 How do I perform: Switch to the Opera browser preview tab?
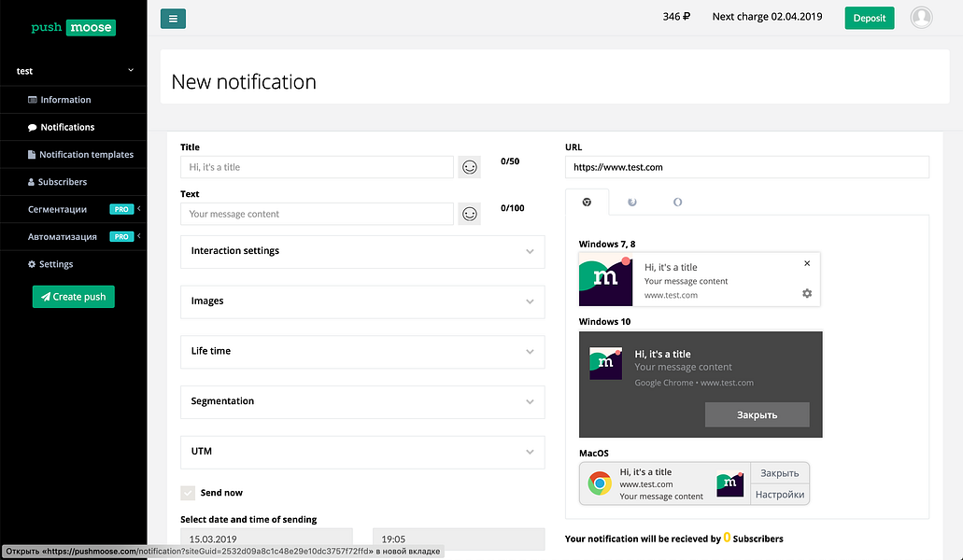click(x=677, y=202)
